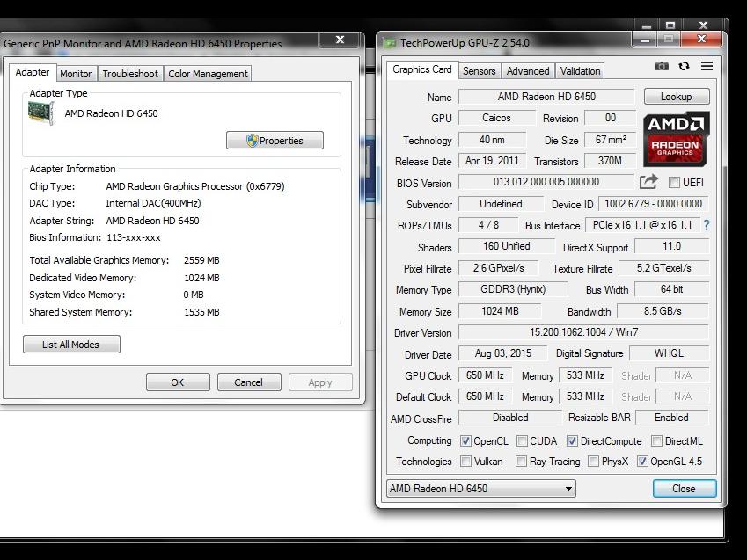Viewport: 747px width, 560px height.
Task: Switch to the Monitor tab
Action: point(76,74)
